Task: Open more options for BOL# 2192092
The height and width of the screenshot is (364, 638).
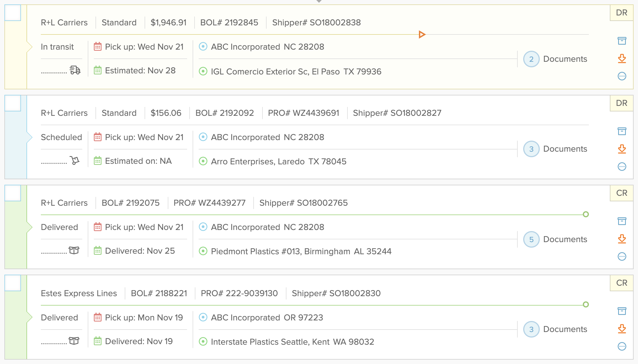Action: (622, 167)
